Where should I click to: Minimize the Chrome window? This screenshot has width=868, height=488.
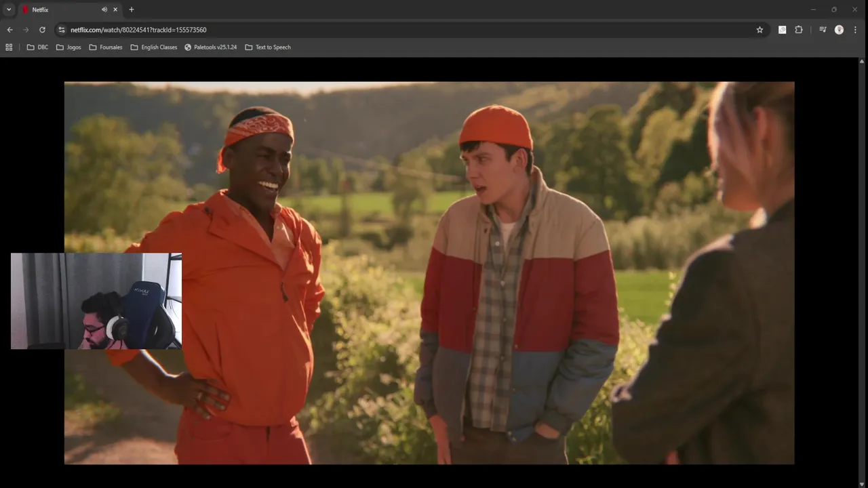click(813, 9)
